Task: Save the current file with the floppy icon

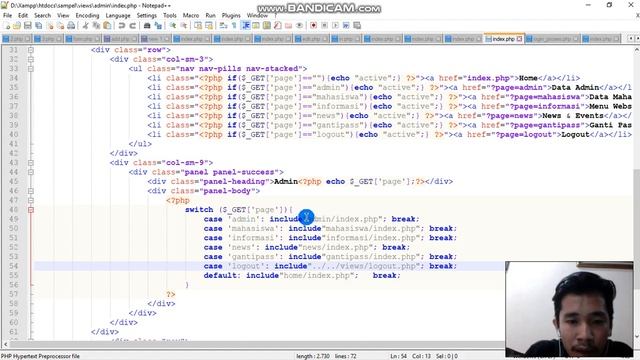Action: 28,25
